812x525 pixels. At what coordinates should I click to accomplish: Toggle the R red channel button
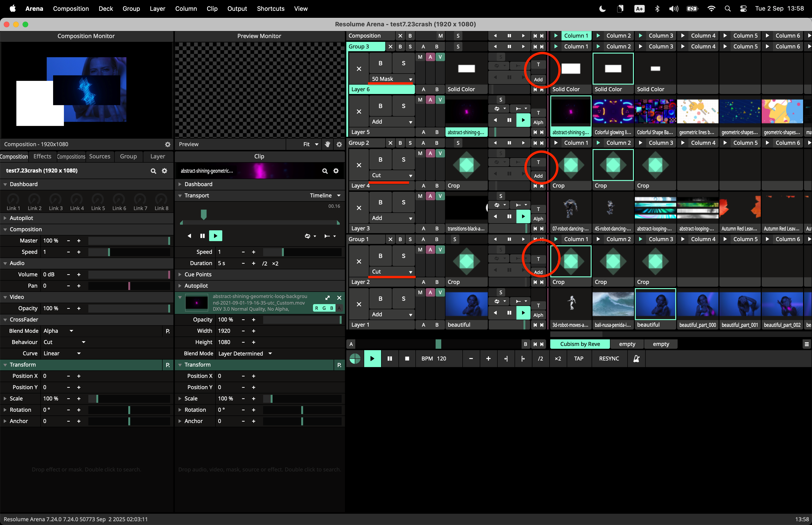(x=316, y=308)
